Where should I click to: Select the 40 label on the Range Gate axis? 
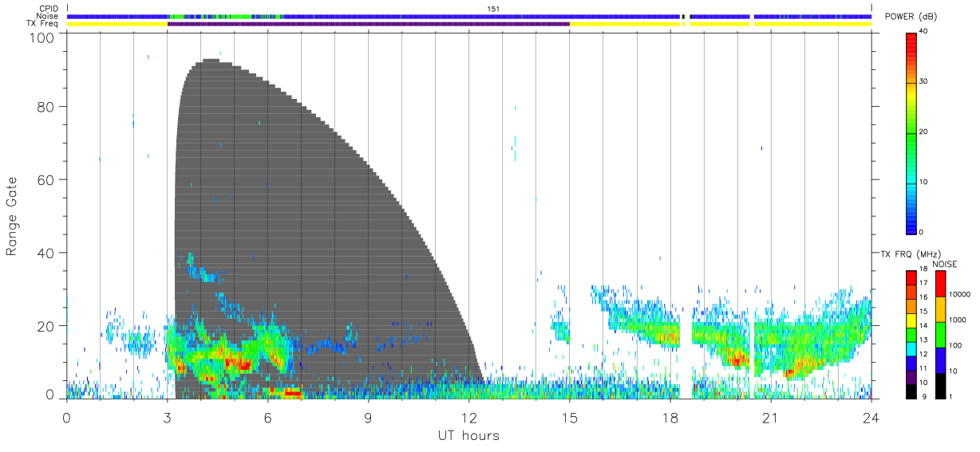pos(47,253)
